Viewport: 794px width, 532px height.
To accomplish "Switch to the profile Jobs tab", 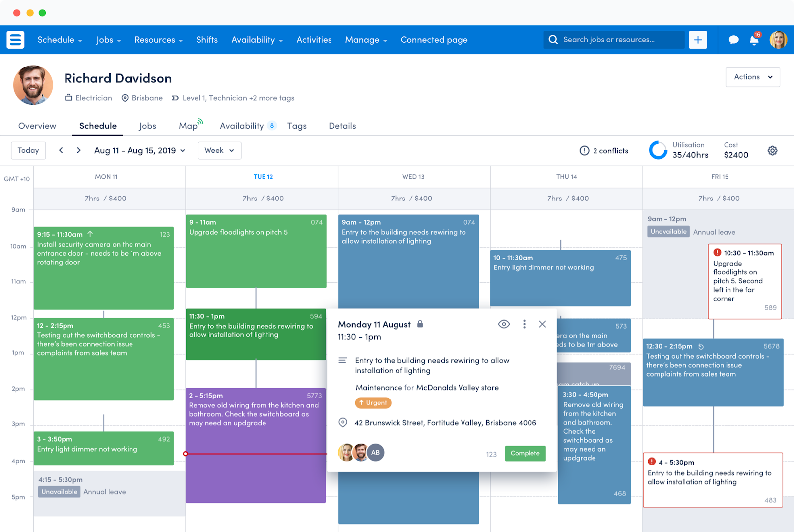I will coord(147,126).
